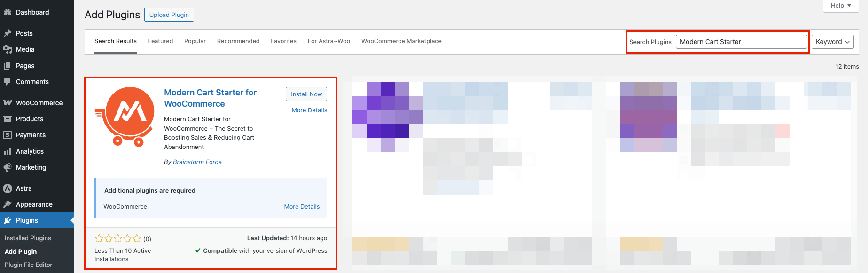The height and width of the screenshot is (273, 868).
Task: Select Add Plugin in the submenu
Action: click(21, 251)
